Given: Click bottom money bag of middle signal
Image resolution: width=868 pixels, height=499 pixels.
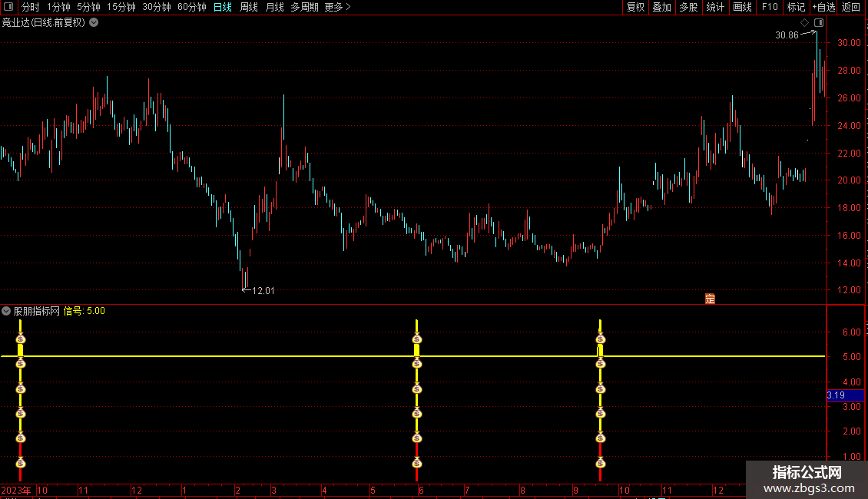Looking at the screenshot, I should [417, 463].
